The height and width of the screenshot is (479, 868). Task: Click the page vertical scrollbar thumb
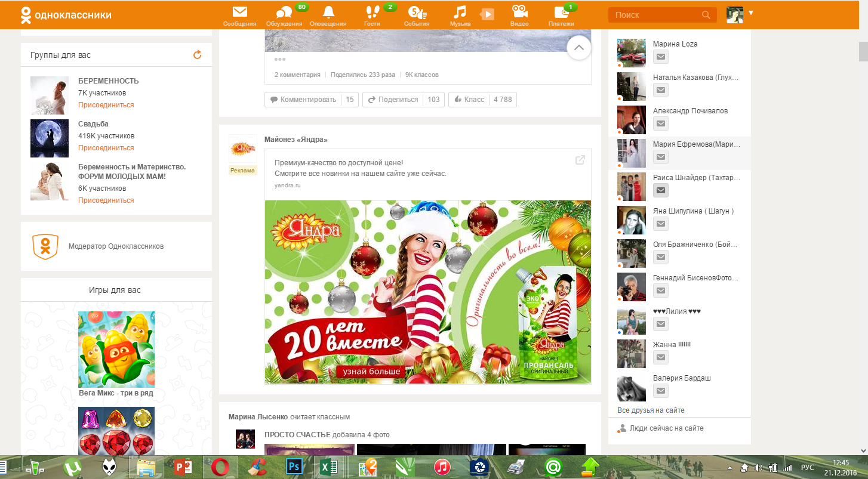tap(863, 52)
